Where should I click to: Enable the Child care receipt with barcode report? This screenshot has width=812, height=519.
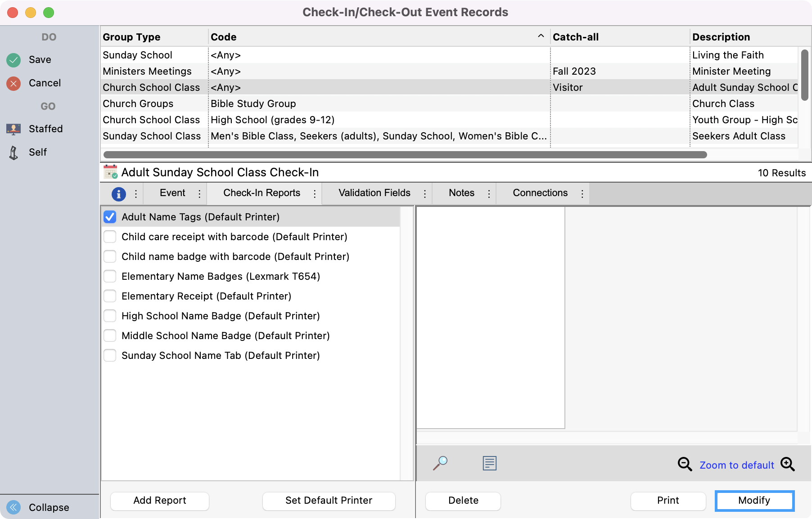[110, 237]
